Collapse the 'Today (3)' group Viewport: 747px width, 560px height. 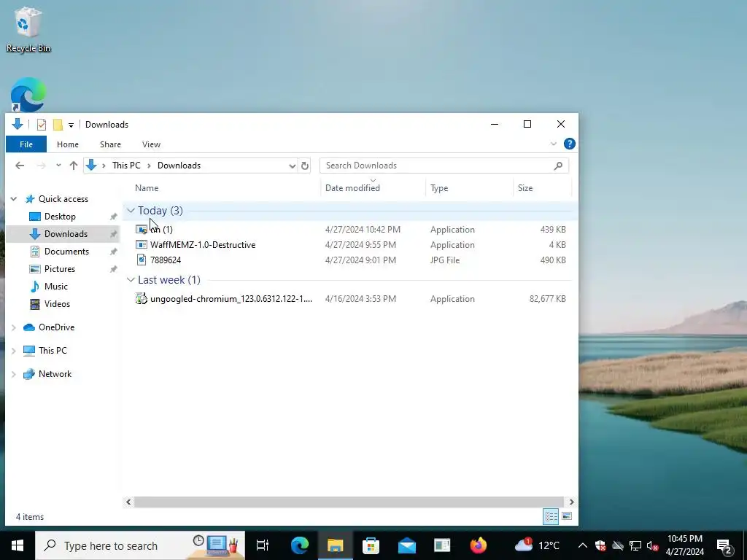tap(131, 211)
